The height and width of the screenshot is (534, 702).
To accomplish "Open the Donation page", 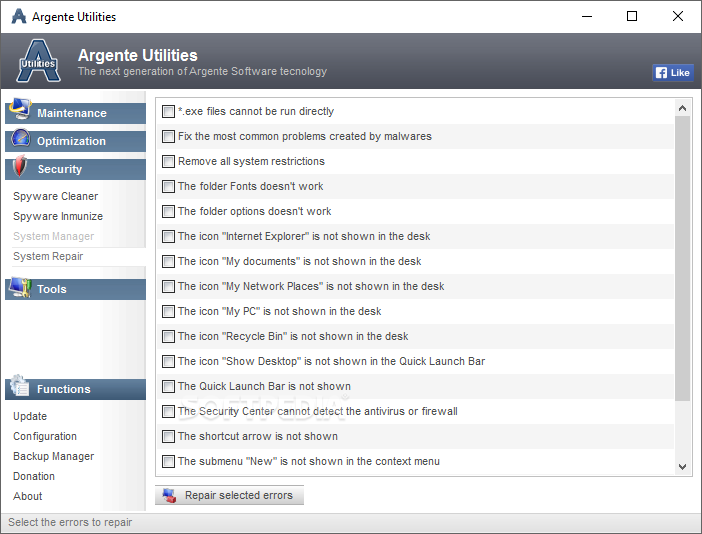I will click(34, 476).
